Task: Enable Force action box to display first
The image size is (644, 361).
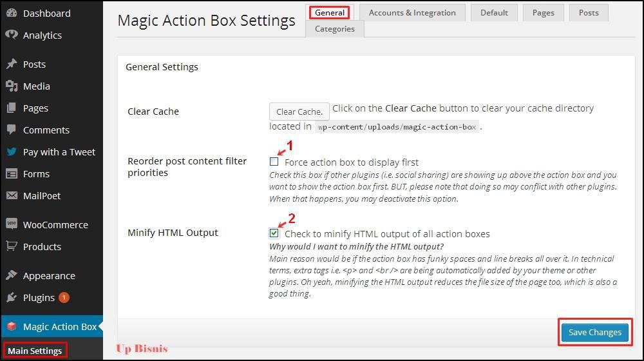Action: (x=274, y=162)
